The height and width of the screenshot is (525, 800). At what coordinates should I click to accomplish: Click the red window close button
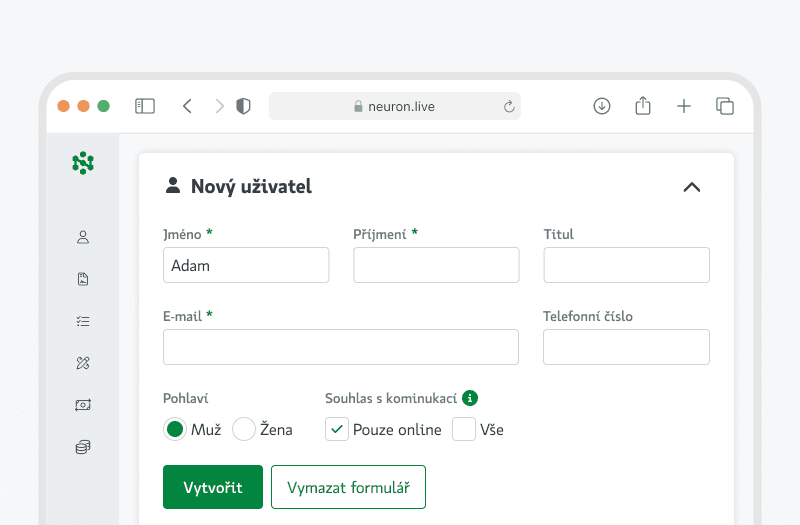coord(63,106)
